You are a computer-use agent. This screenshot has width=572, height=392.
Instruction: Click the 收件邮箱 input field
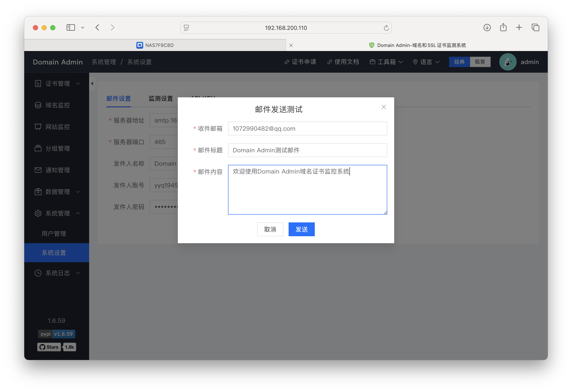click(307, 129)
